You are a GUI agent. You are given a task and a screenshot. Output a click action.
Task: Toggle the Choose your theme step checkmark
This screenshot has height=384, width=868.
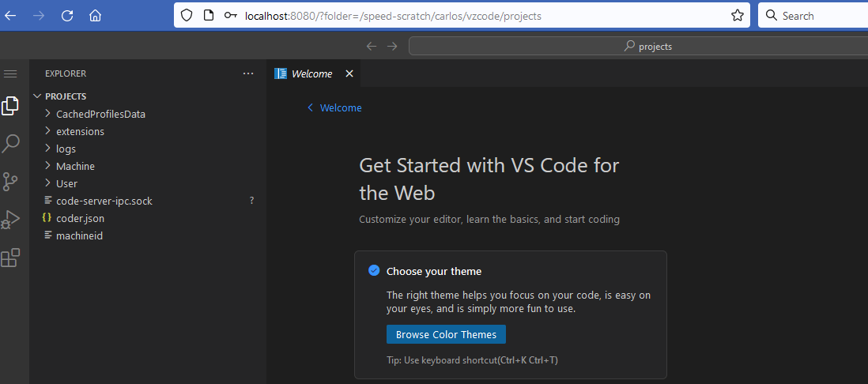pos(374,271)
